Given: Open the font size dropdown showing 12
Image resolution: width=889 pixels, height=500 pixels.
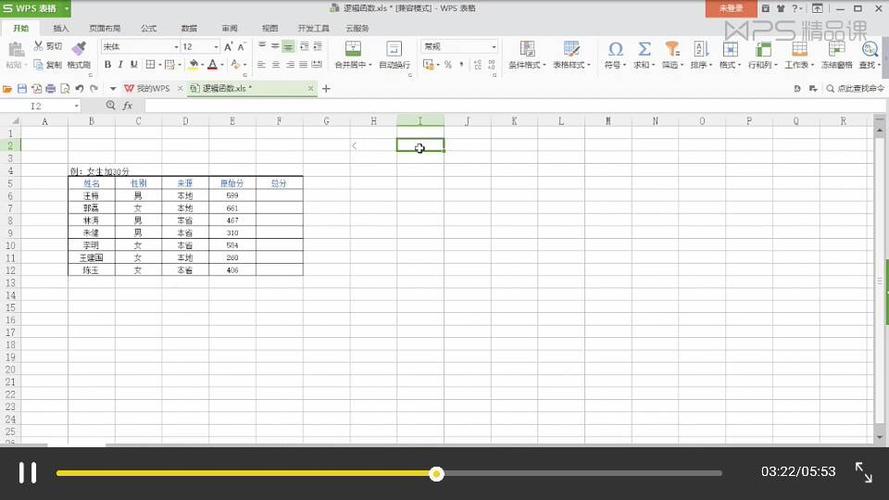Looking at the screenshot, I should pyautogui.click(x=216, y=46).
